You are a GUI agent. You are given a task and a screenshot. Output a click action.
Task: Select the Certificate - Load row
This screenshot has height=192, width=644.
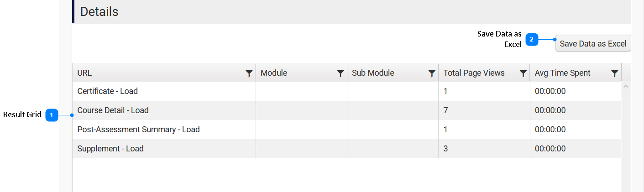tap(108, 91)
